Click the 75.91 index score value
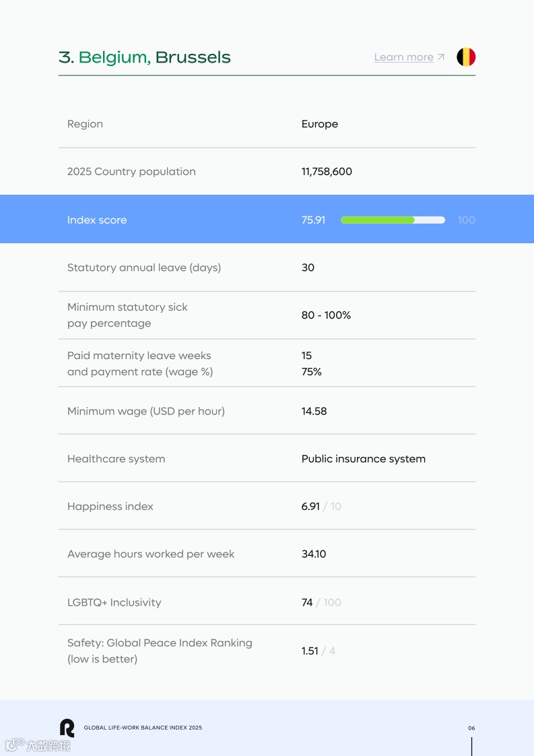The width and height of the screenshot is (534, 756). 313,220
